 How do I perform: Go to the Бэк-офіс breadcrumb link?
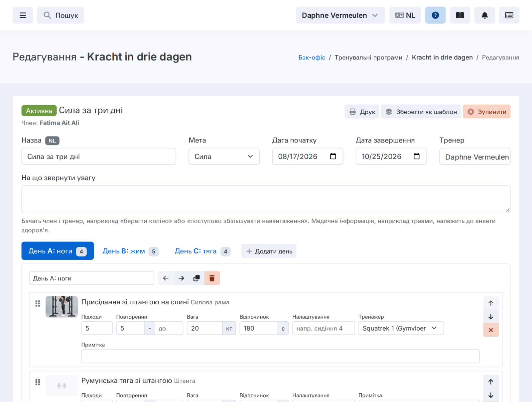click(312, 57)
